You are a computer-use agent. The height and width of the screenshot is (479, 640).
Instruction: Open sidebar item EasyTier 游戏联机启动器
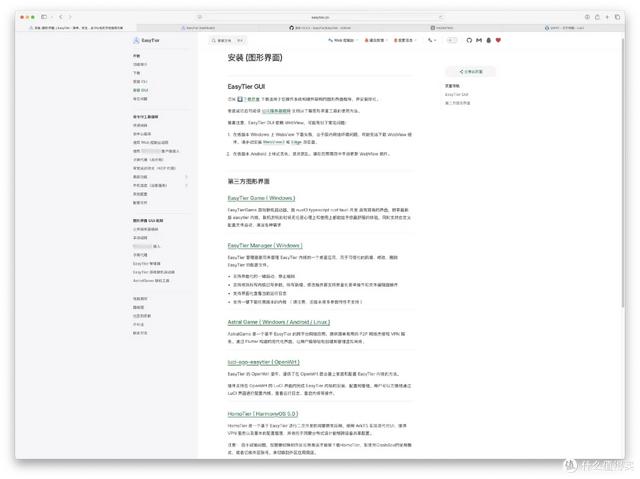click(x=154, y=272)
